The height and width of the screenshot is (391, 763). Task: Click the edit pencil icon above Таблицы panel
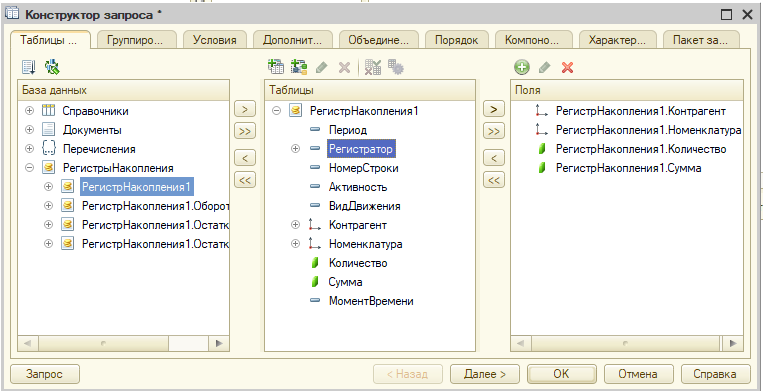click(321, 67)
